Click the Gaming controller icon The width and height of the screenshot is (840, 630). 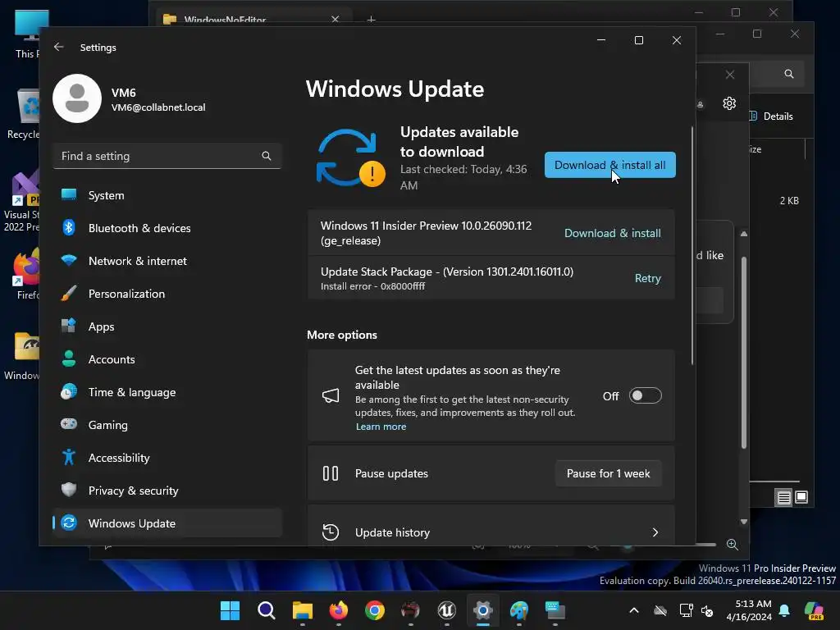click(x=69, y=424)
